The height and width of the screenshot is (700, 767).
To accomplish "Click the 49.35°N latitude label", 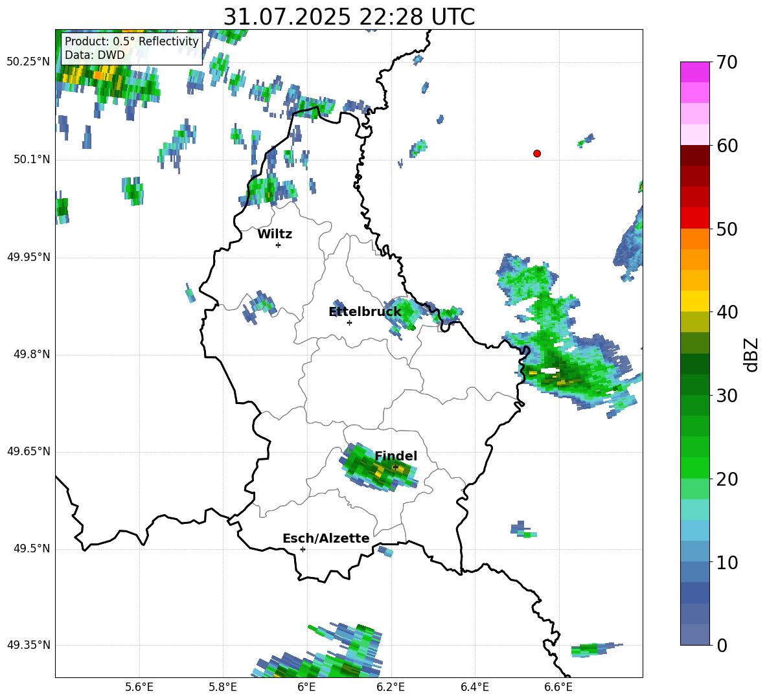I will (29, 645).
